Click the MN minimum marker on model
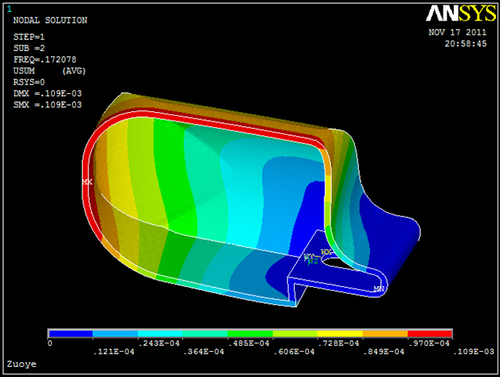The width and height of the screenshot is (500, 377). point(379,289)
